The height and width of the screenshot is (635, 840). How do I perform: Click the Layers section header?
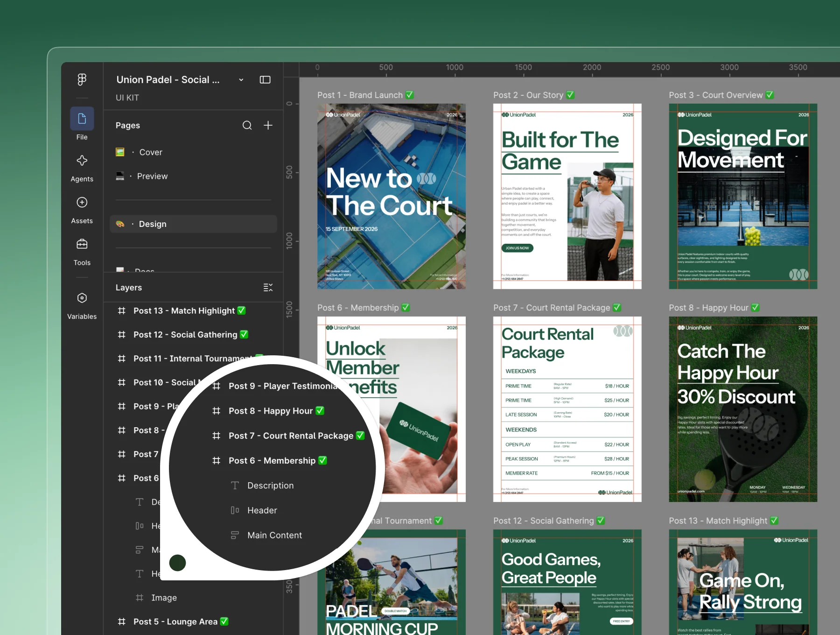129,288
